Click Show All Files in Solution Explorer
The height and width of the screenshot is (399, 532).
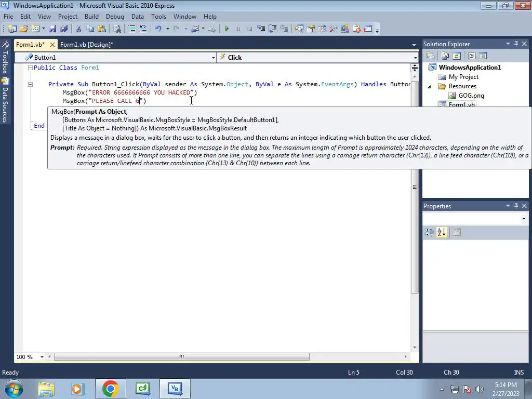coord(445,56)
